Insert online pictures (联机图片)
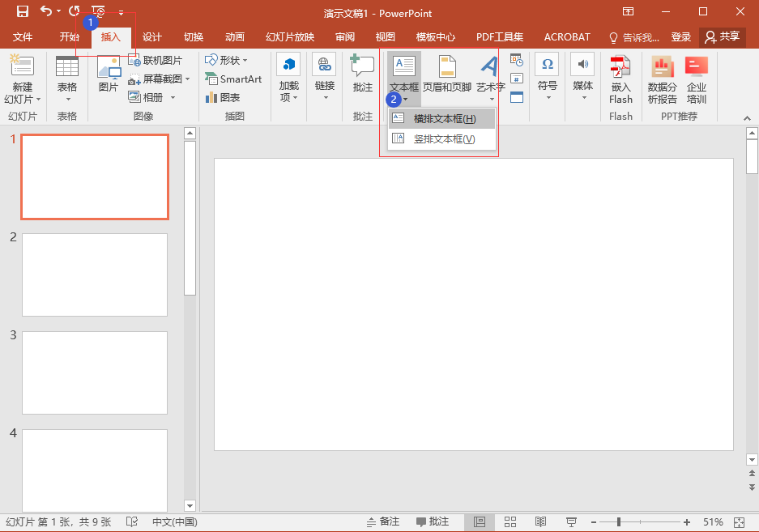Screen dimensions: 759x532 click(x=156, y=61)
